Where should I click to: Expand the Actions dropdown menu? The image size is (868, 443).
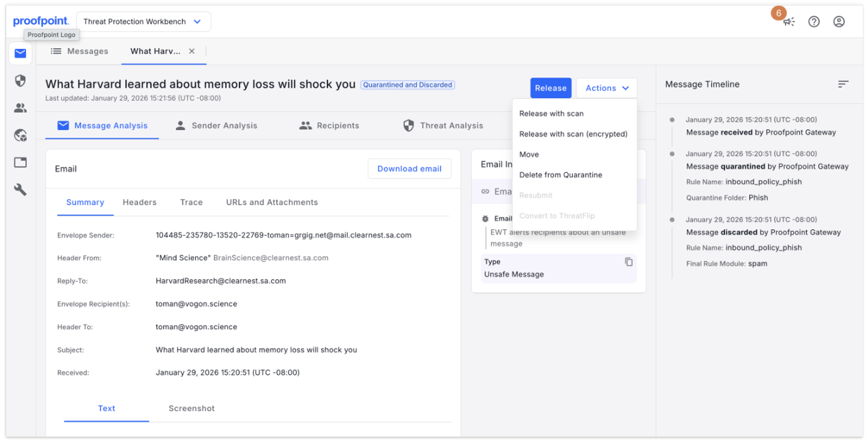click(x=606, y=88)
